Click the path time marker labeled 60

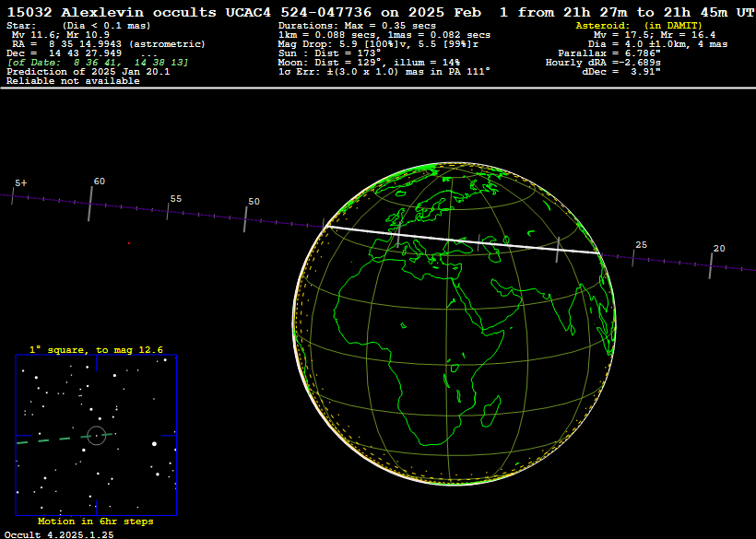90,204
